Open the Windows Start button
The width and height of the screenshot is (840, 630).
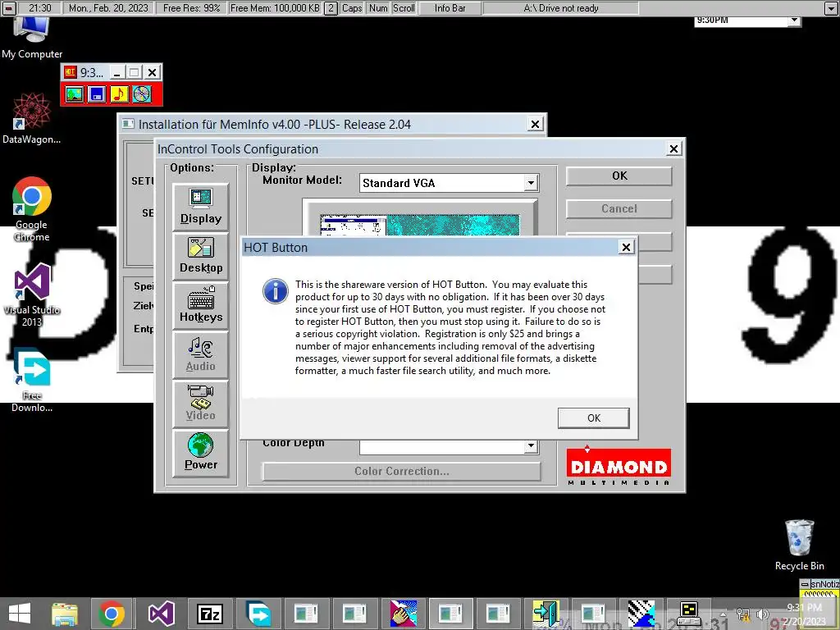(20, 614)
